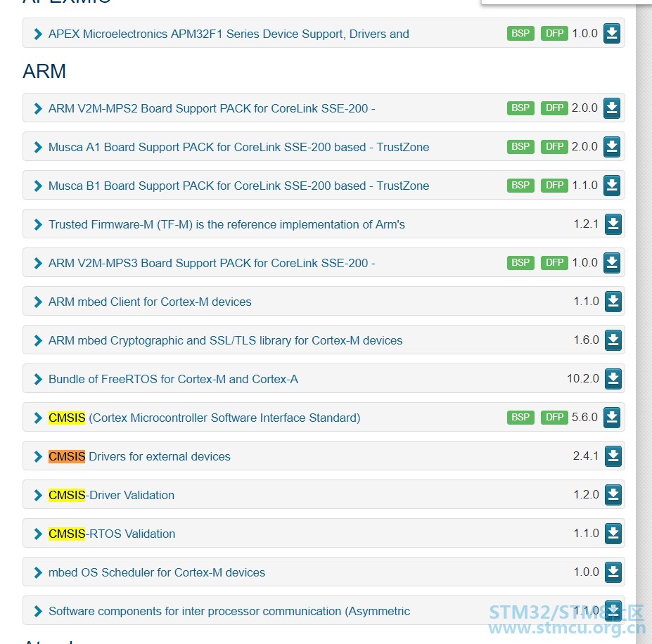Open CMSIS-RTOS Validation link
The image size is (652, 644).
pyautogui.click(x=112, y=534)
